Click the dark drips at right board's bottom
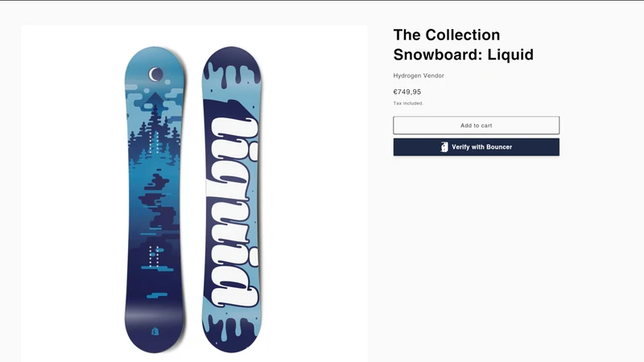The width and height of the screenshot is (644, 362). pyautogui.click(x=232, y=332)
